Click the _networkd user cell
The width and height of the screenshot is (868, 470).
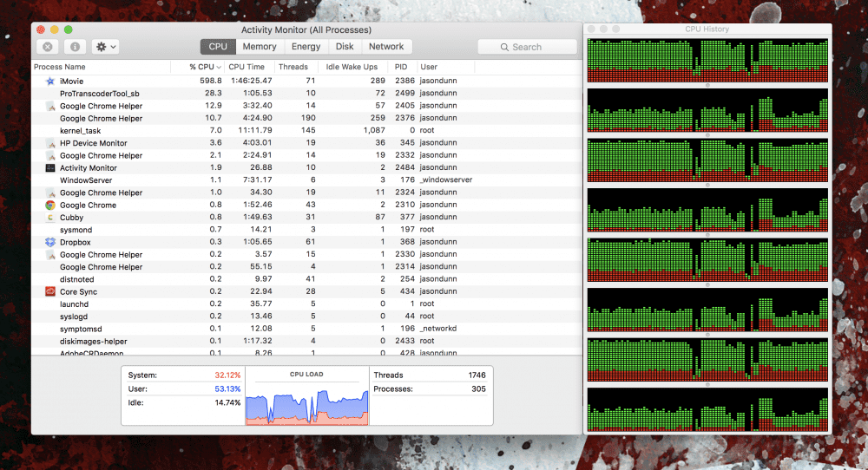click(437, 329)
